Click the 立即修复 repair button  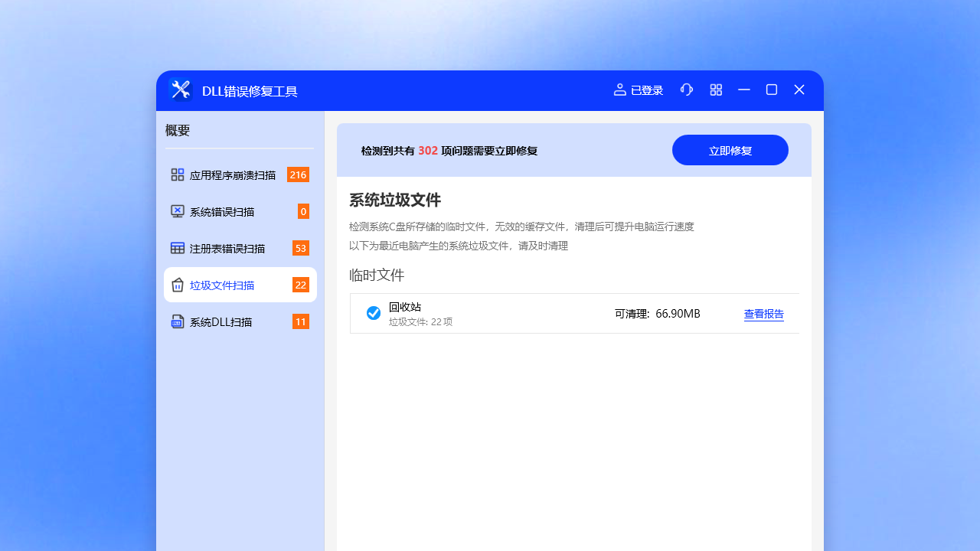pos(730,150)
